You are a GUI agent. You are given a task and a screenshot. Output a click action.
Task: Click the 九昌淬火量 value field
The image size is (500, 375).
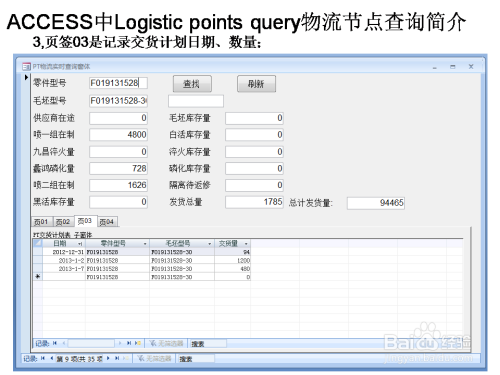click(x=118, y=152)
